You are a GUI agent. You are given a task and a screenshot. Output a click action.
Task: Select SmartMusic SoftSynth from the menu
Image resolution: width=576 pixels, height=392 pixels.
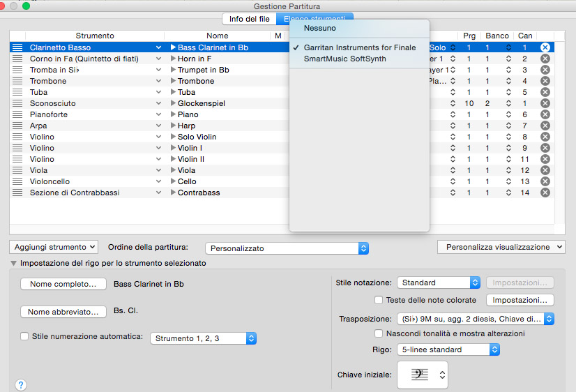pos(344,59)
